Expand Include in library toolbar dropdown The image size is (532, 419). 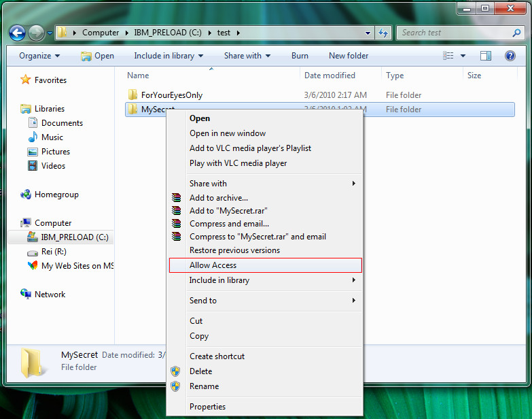pyautogui.click(x=169, y=56)
